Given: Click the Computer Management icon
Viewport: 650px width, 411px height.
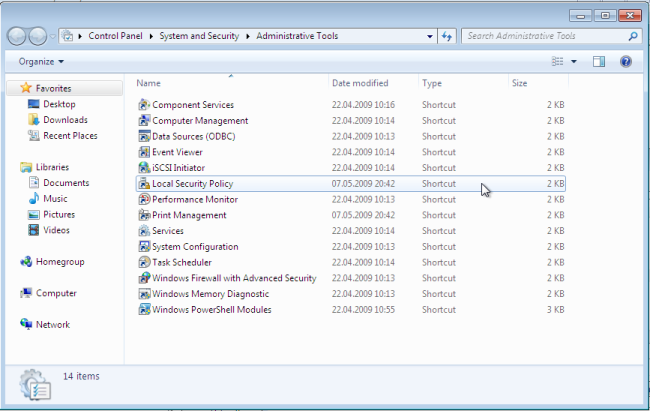Looking at the screenshot, I should (x=144, y=120).
